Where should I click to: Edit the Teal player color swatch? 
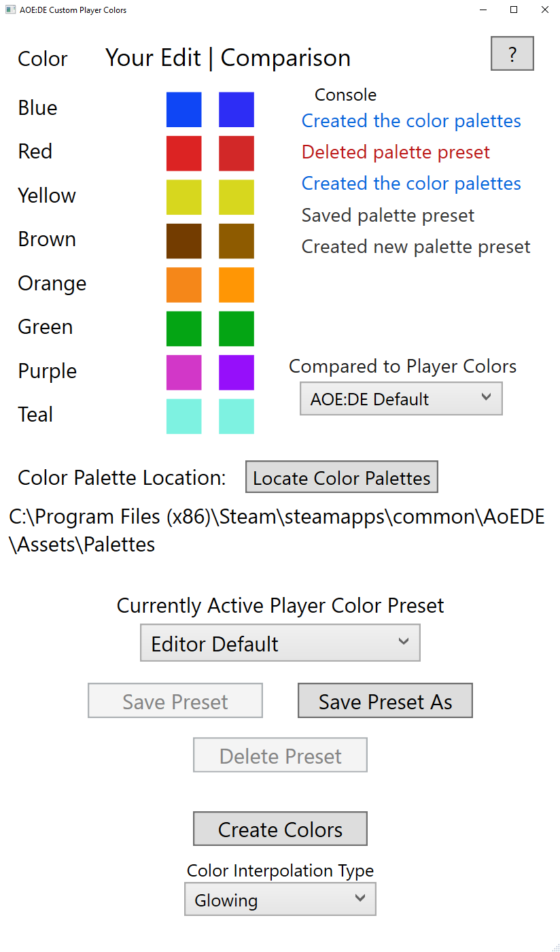[x=183, y=416]
